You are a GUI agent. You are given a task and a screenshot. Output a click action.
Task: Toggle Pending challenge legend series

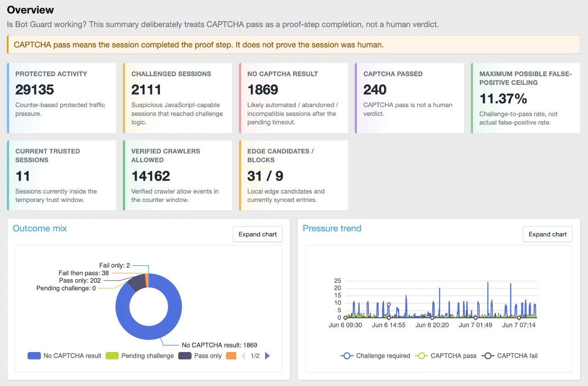140,356
